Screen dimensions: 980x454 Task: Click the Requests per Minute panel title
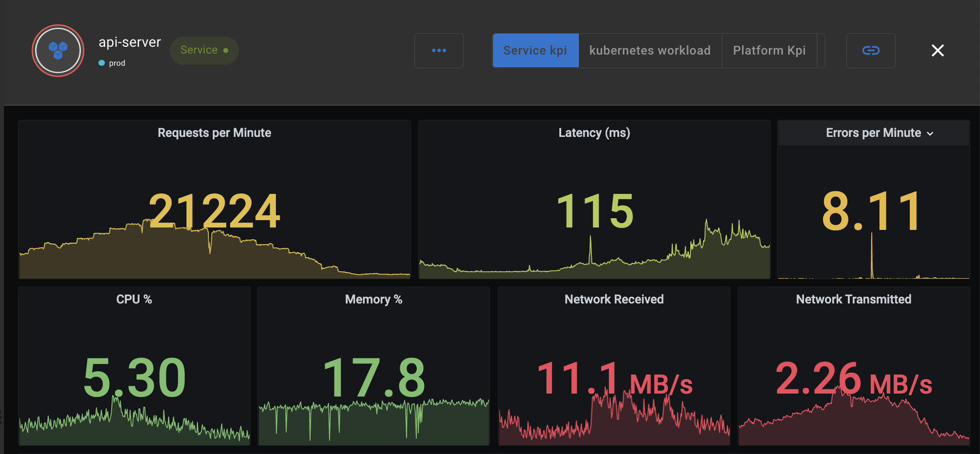(x=214, y=133)
